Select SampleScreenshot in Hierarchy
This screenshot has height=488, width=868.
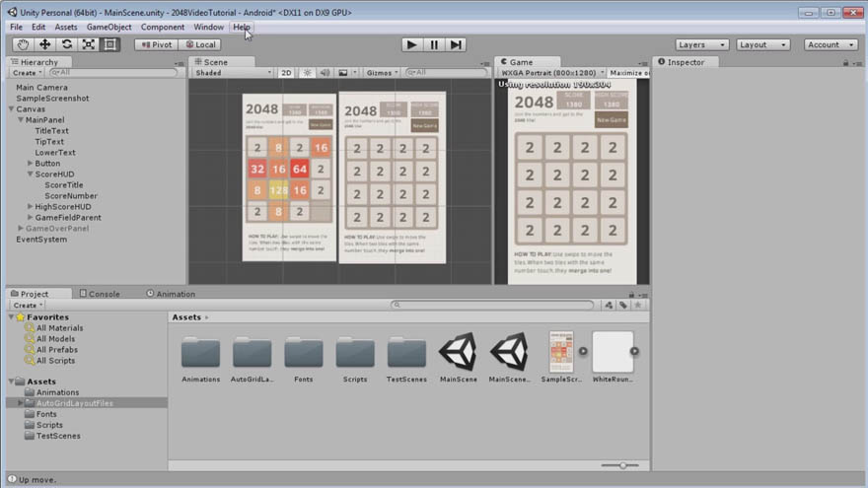coord(52,98)
